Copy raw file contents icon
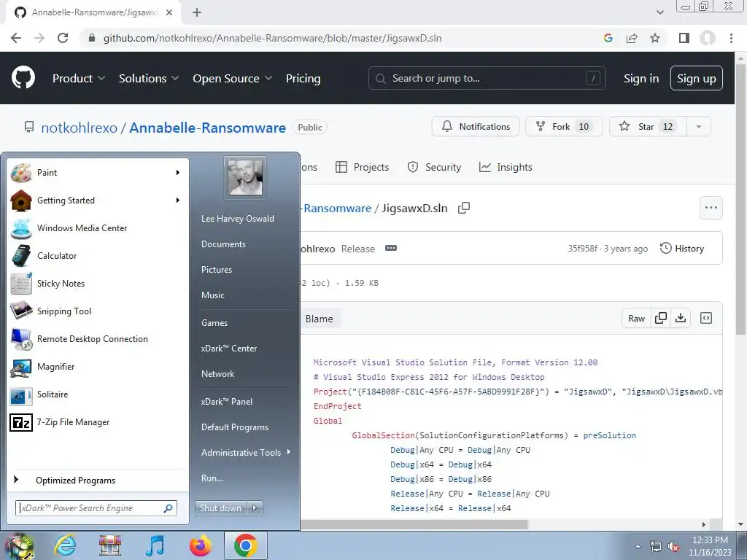747x560 pixels. pos(661,318)
